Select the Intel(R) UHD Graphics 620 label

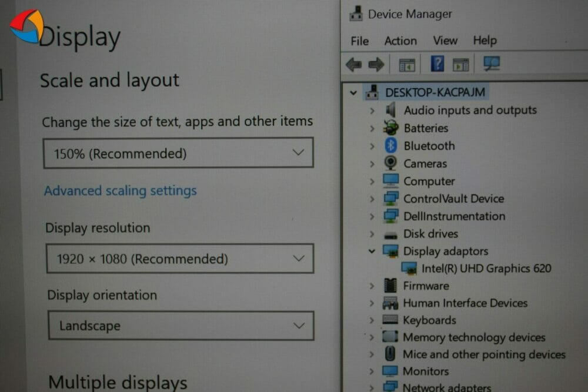486,269
